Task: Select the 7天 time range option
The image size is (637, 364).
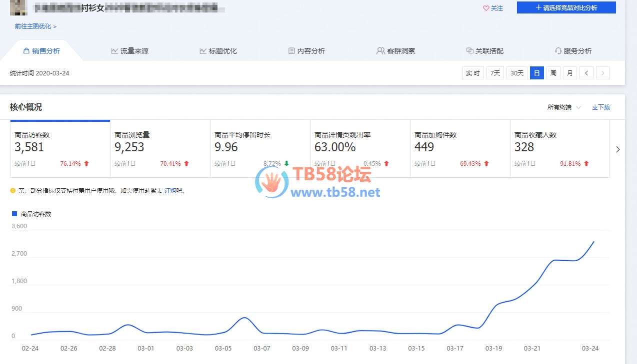Action: click(x=495, y=73)
